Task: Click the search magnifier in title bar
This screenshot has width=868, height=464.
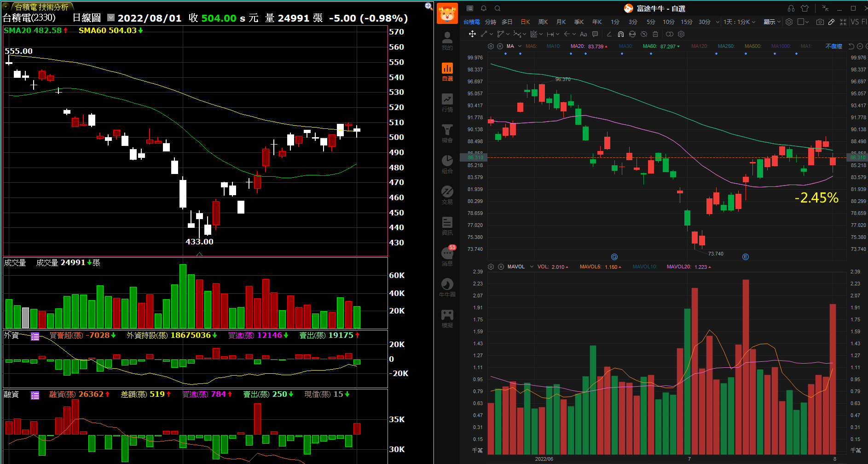Action: click(x=498, y=8)
